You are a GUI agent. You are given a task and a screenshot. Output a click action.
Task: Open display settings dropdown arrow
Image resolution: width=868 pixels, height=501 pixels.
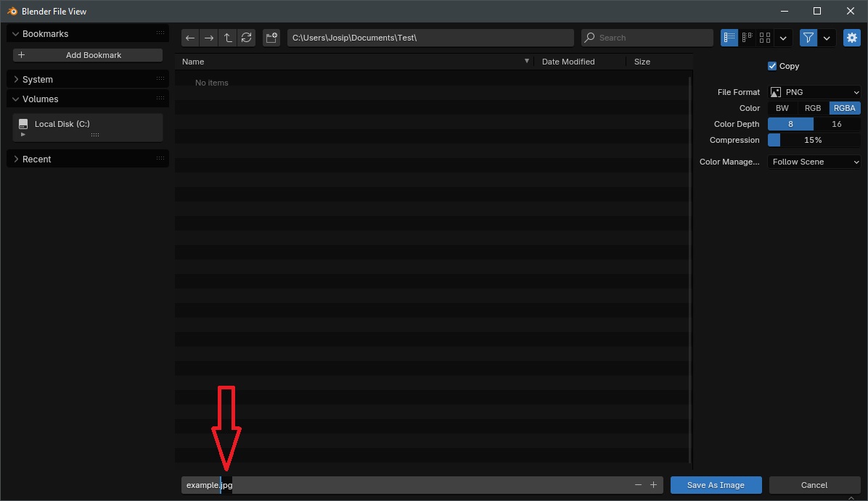(x=783, y=38)
